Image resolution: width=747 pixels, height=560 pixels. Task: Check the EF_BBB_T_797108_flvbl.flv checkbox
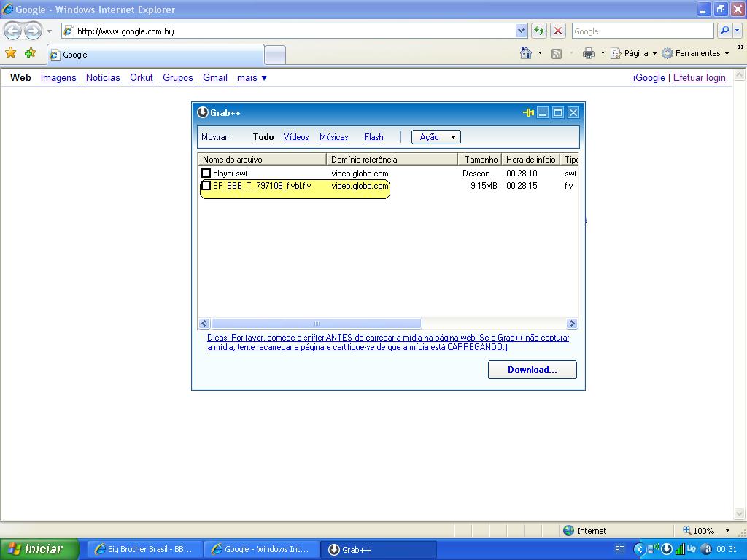(x=206, y=185)
